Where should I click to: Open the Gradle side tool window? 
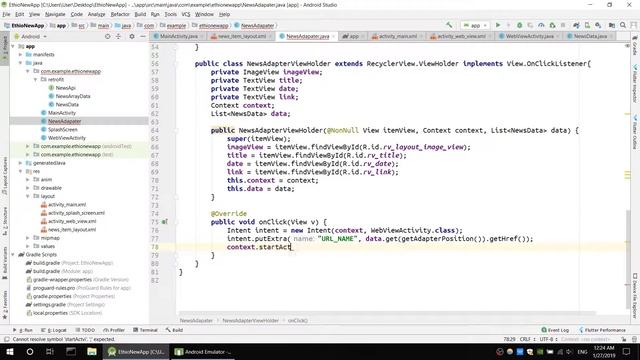tap(635, 46)
